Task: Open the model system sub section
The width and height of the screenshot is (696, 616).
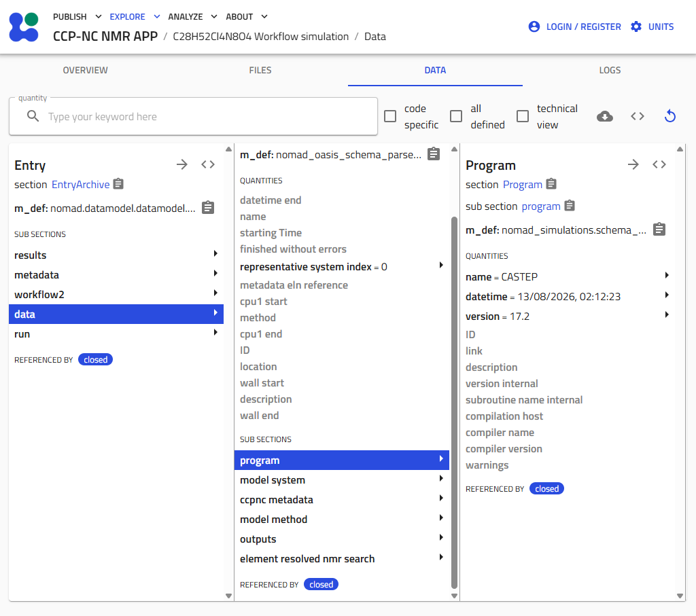Action: point(342,480)
